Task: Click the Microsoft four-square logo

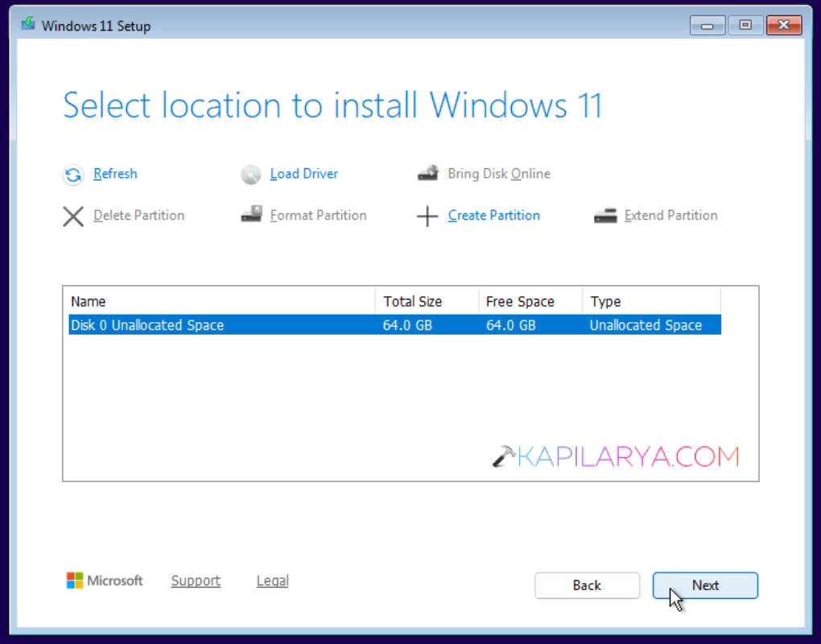Action: (x=74, y=580)
